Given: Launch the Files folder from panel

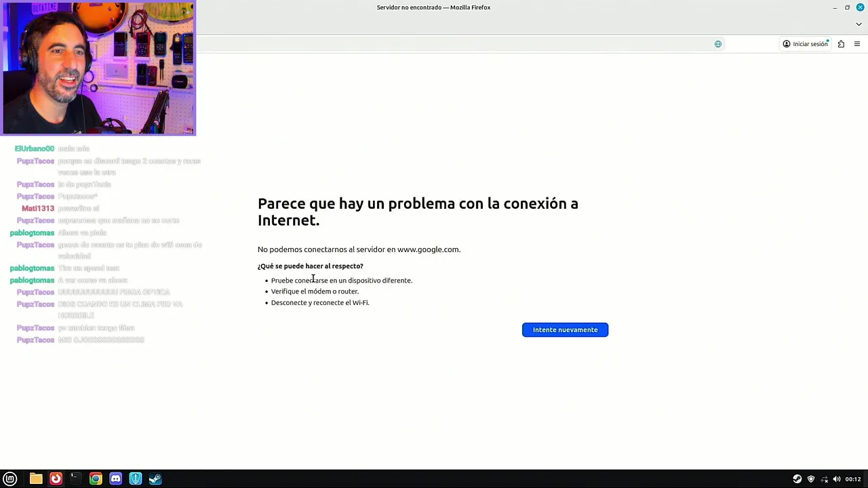Looking at the screenshot, I should coord(36,479).
